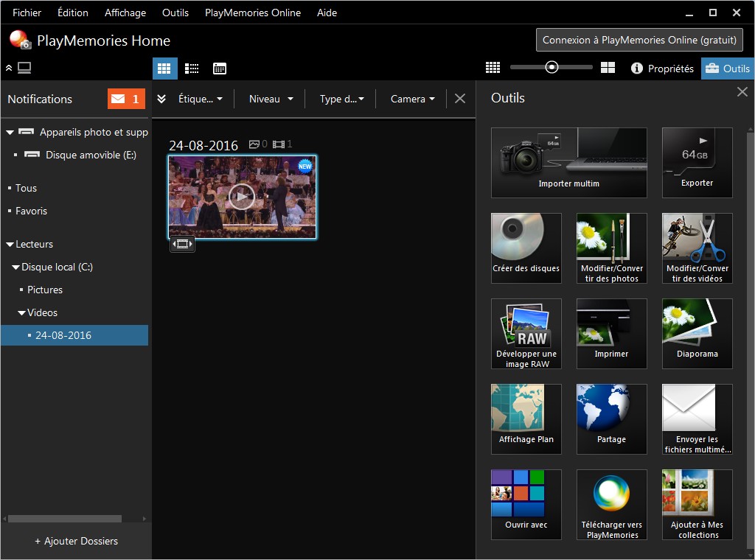Launch Créer des disques tool
The image size is (755, 560).
(x=526, y=248)
